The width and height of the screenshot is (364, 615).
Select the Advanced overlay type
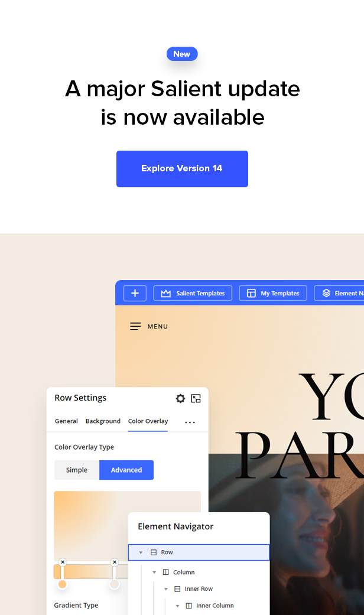[x=126, y=470]
